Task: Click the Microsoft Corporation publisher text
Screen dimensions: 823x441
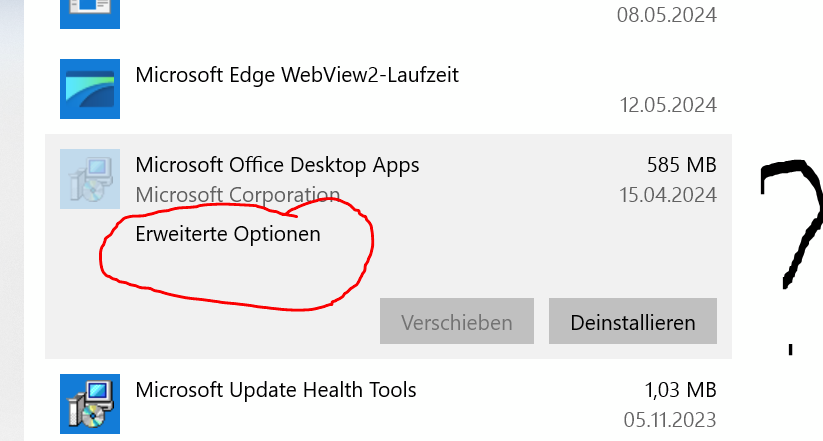Action: click(x=237, y=195)
